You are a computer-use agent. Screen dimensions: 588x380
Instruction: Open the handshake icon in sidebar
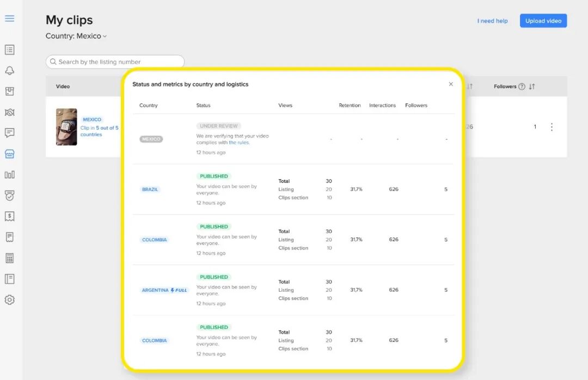[x=9, y=112]
